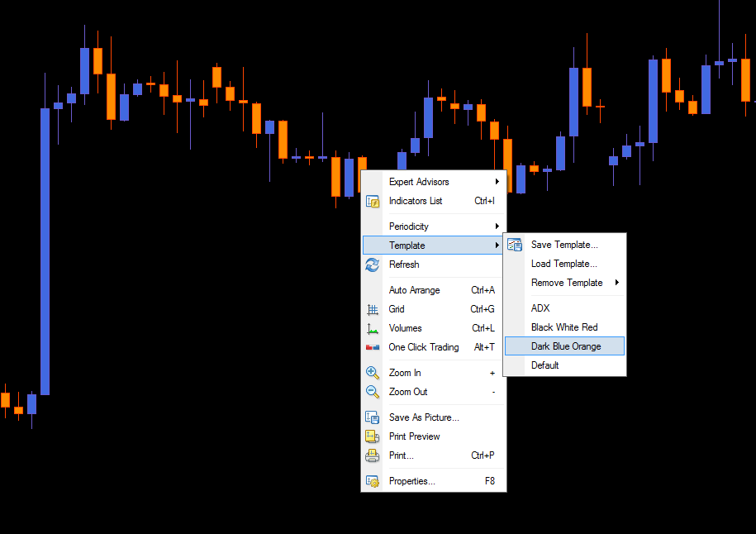Click the Save Template icon
The width and height of the screenshot is (756, 534).
tap(515, 245)
